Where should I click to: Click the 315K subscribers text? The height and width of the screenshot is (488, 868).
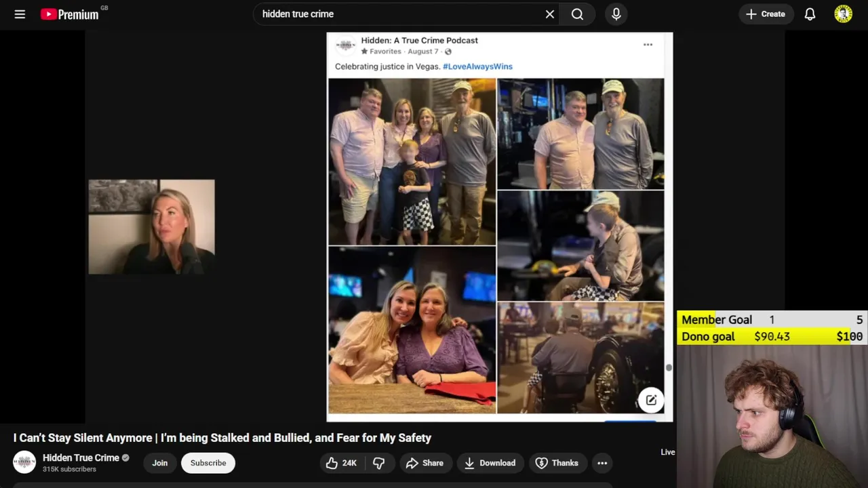click(x=69, y=469)
